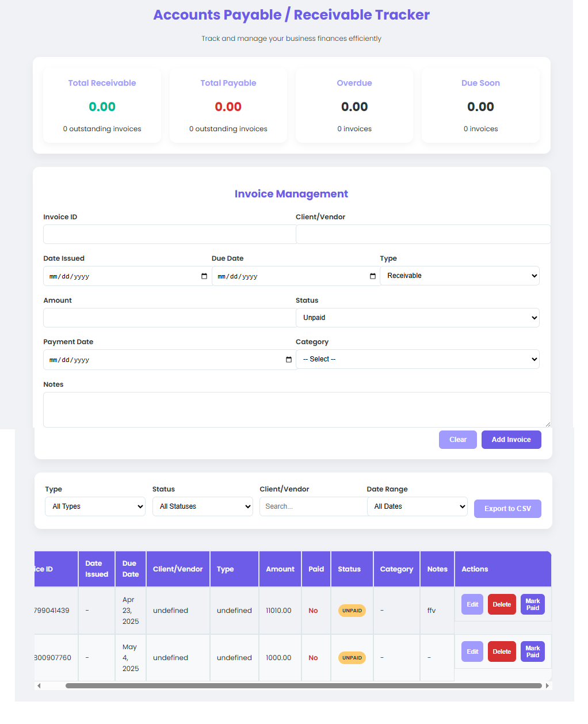
Task: Export invoices with Export to CSV
Action: pos(507,509)
